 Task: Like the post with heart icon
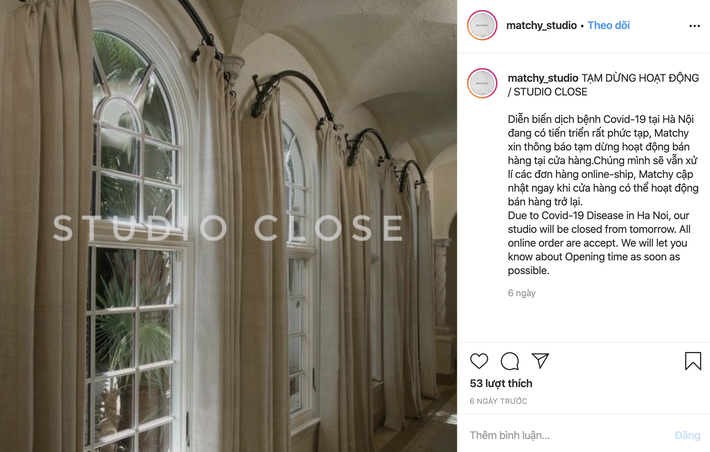(479, 361)
